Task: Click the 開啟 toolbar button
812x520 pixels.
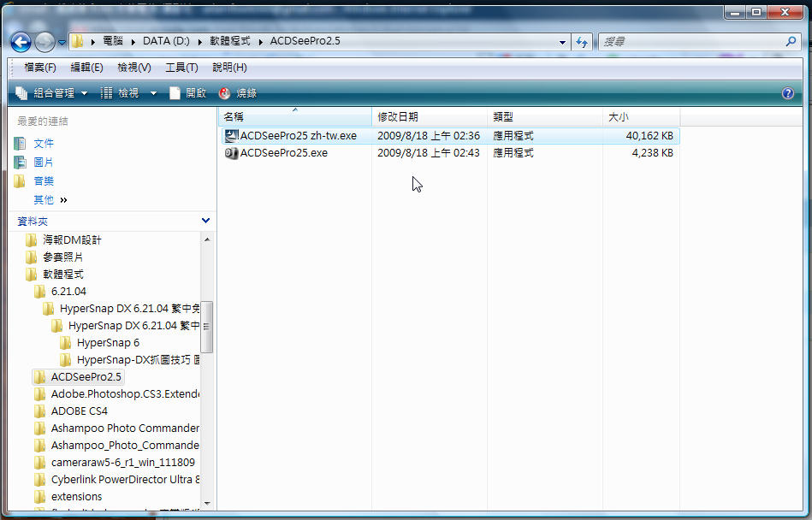Action: 188,93
